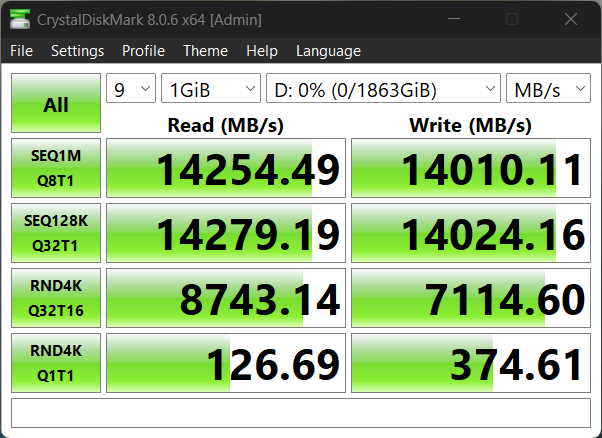Click the SEQ128K write value 14024.16
This screenshot has height=438, width=602.
(471, 233)
